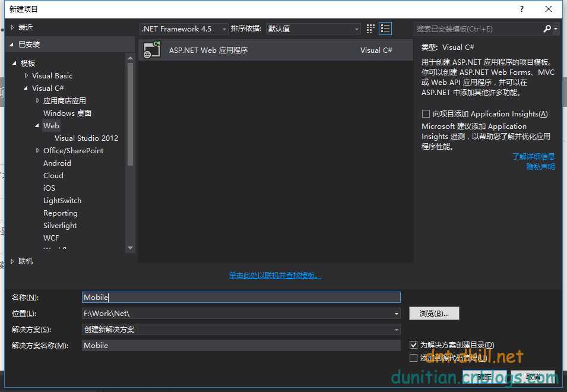
Task: Expand the Recent section
Action: point(12,27)
